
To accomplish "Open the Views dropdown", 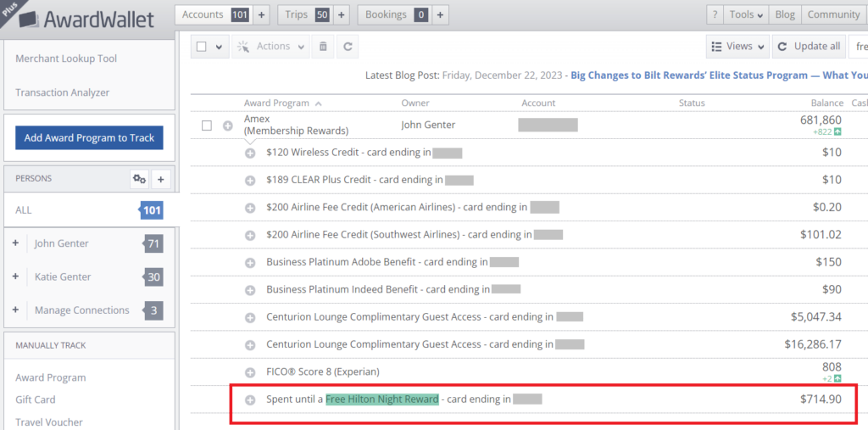I will (738, 47).
